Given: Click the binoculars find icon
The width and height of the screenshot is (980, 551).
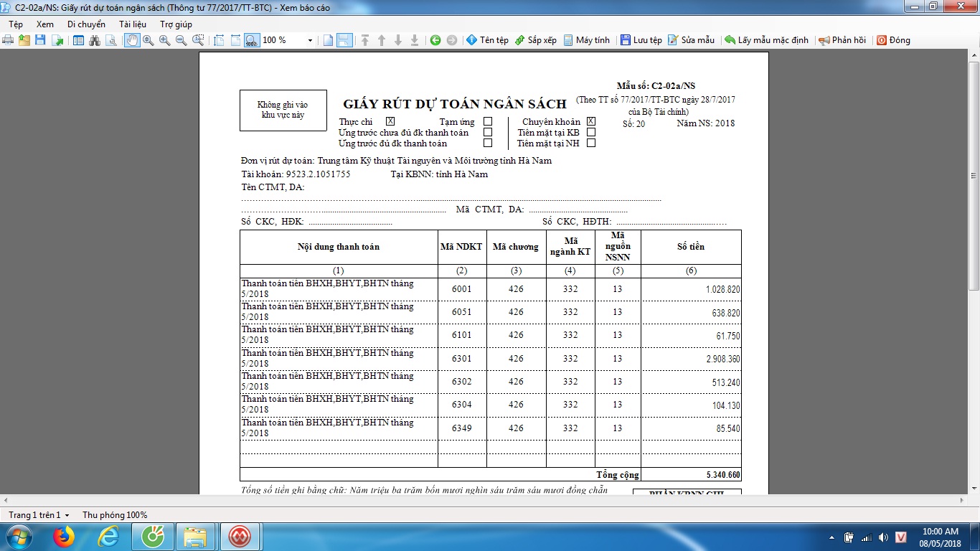Looking at the screenshot, I should (x=95, y=40).
